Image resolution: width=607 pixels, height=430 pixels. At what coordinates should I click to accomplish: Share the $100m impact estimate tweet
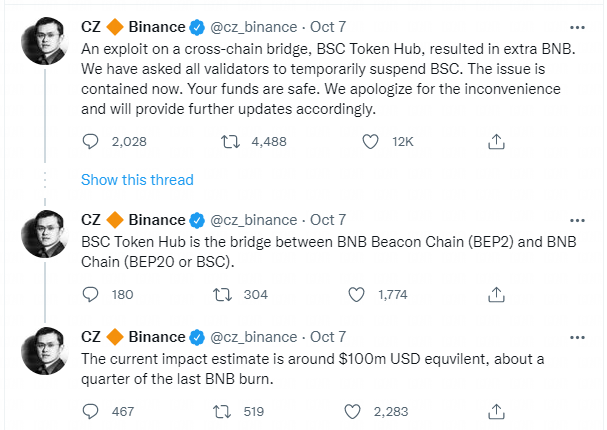(x=495, y=410)
